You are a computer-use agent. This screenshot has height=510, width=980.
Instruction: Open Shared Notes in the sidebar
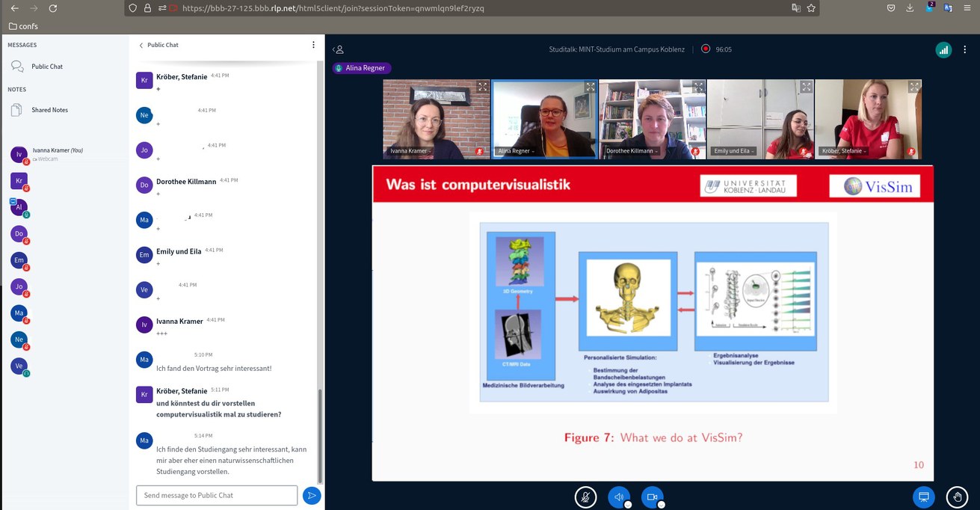(x=49, y=110)
